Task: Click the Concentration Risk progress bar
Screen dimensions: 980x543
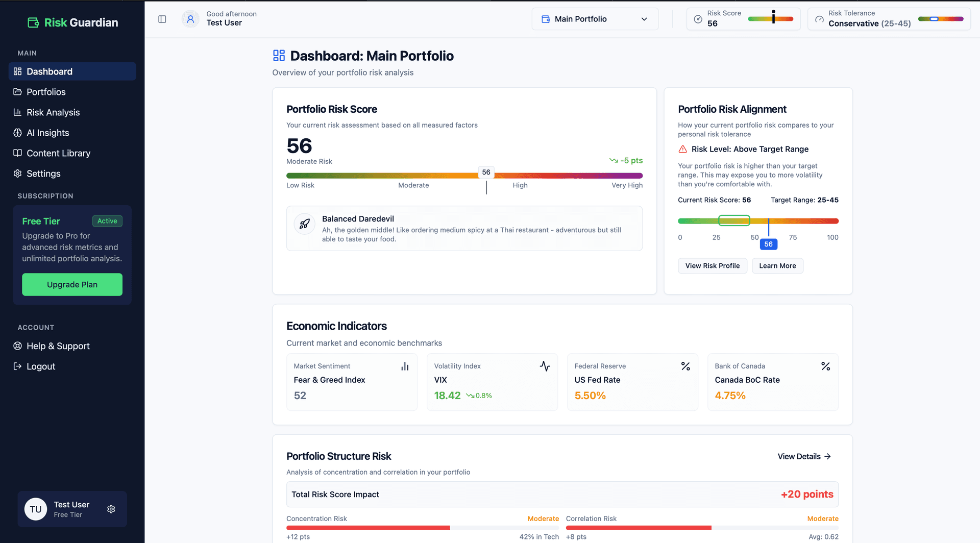Action: point(423,528)
